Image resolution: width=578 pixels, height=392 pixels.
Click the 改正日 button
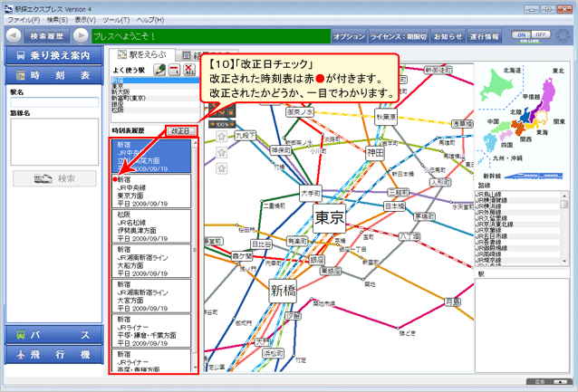[x=180, y=130]
